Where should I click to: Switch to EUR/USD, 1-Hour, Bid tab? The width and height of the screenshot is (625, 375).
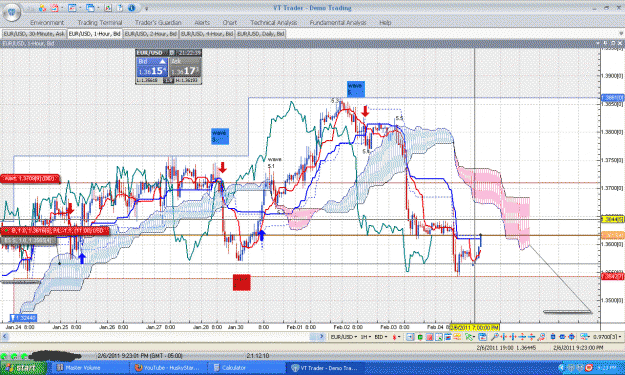tap(94, 34)
